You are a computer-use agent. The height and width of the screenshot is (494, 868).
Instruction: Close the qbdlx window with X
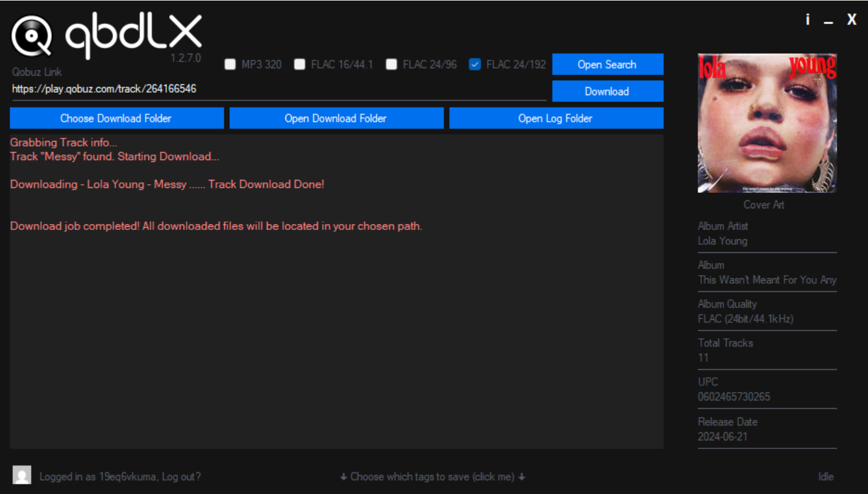point(852,19)
